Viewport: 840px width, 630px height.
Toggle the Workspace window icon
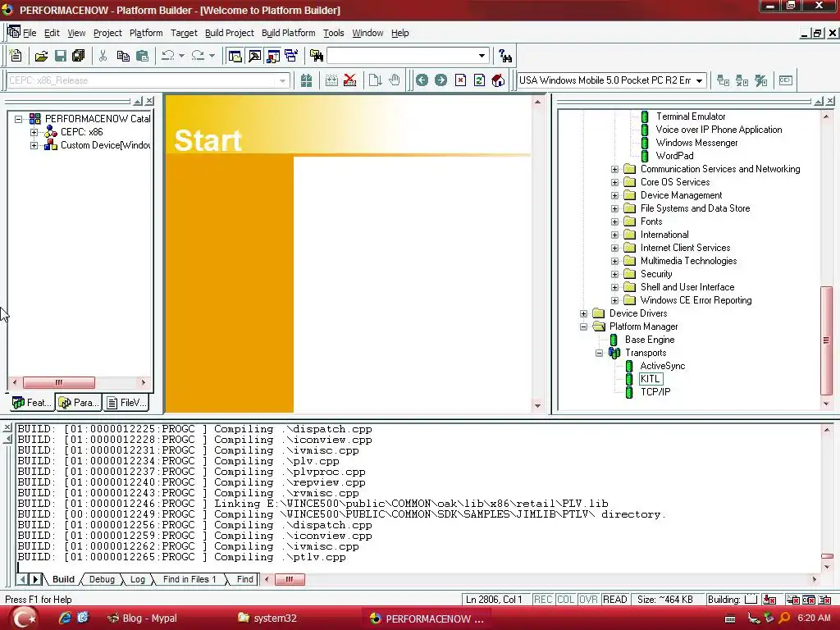click(x=235, y=56)
